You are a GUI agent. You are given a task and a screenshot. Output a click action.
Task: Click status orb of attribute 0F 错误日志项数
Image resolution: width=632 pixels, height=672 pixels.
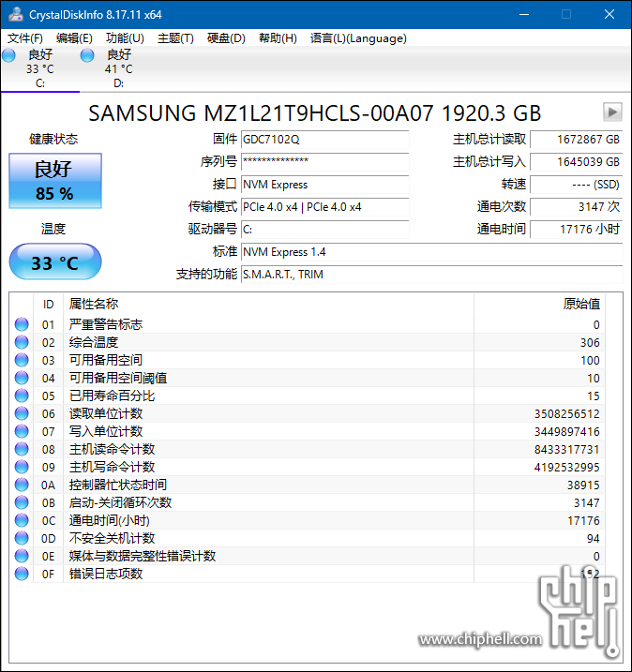point(22,574)
